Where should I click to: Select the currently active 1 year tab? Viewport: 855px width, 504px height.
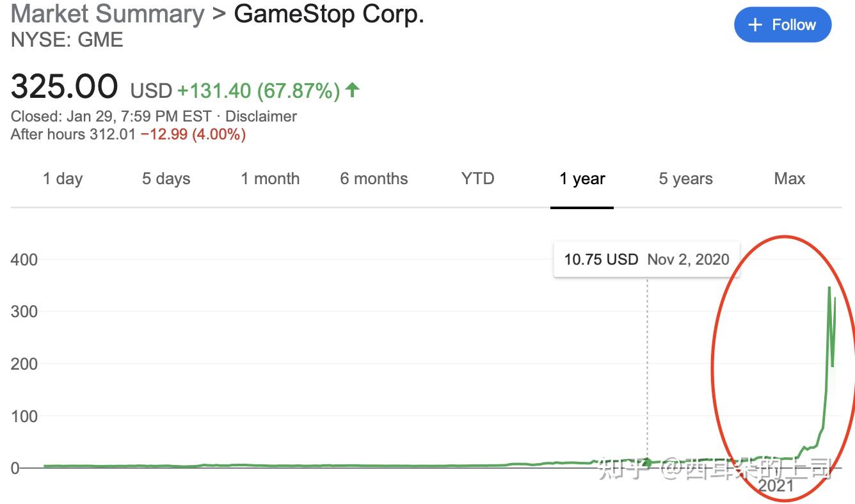581,179
